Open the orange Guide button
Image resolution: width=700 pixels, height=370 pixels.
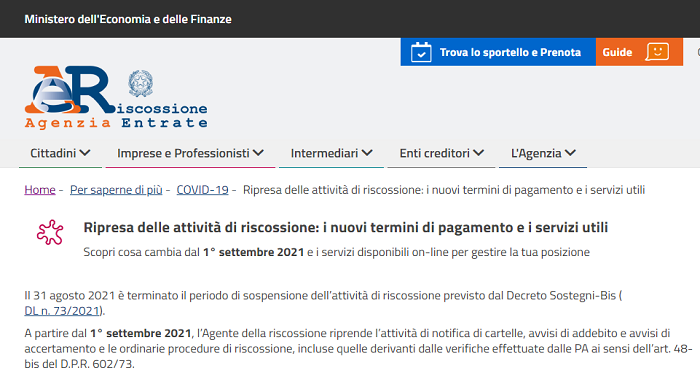[x=639, y=52]
